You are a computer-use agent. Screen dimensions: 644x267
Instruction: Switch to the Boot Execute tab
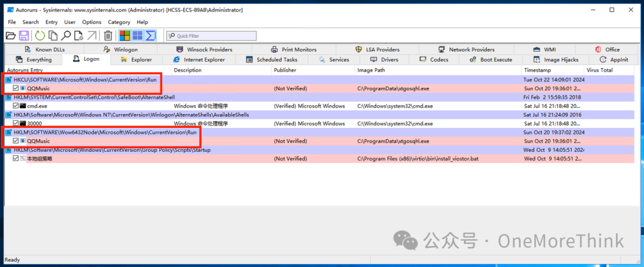tap(491, 60)
